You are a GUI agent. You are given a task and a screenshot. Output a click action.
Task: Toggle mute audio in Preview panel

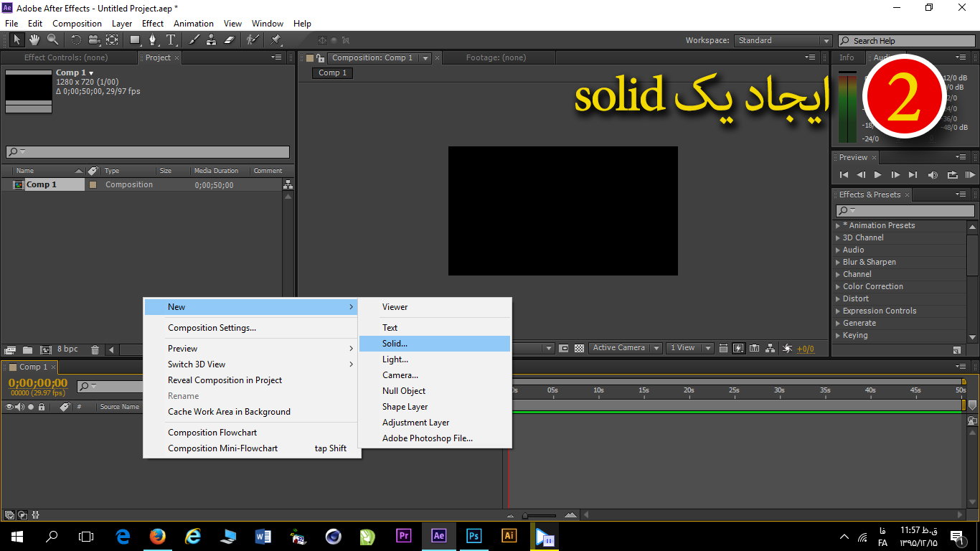[x=933, y=174]
